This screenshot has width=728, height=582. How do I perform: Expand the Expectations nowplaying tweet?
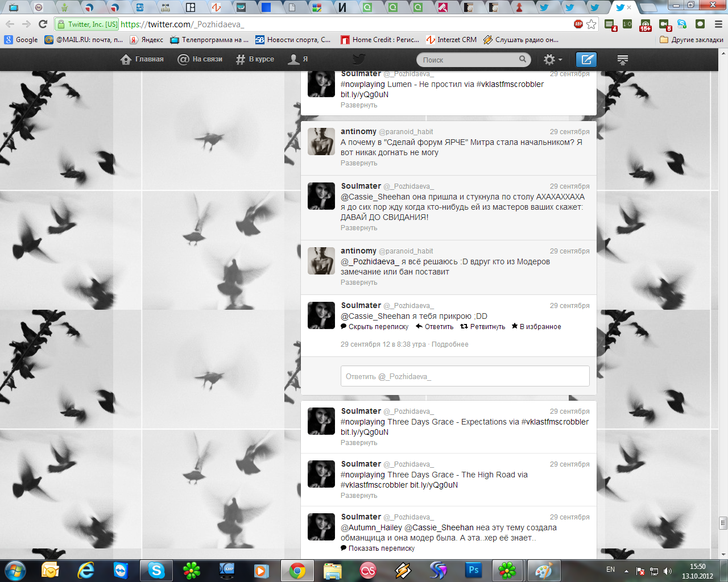point(359,443)
